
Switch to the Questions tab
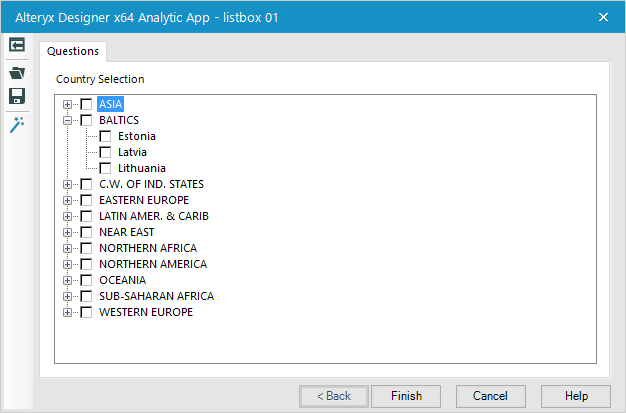(x=73, y=51)
